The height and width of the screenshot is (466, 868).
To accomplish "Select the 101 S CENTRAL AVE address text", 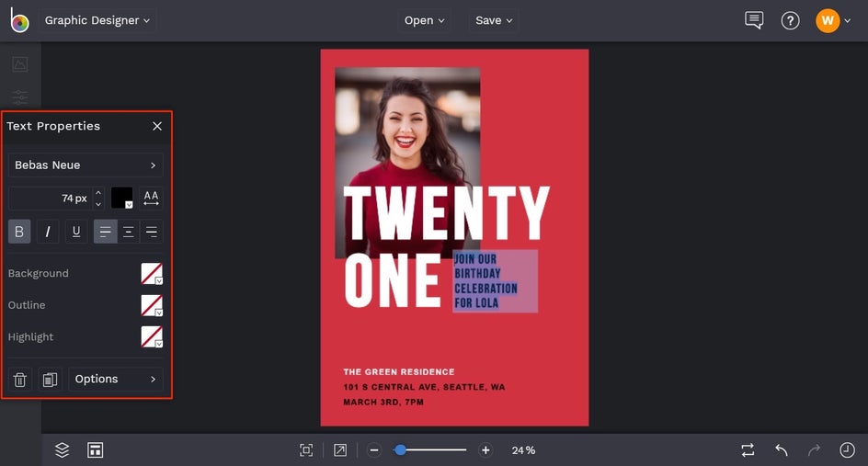I will click(424, 387).
